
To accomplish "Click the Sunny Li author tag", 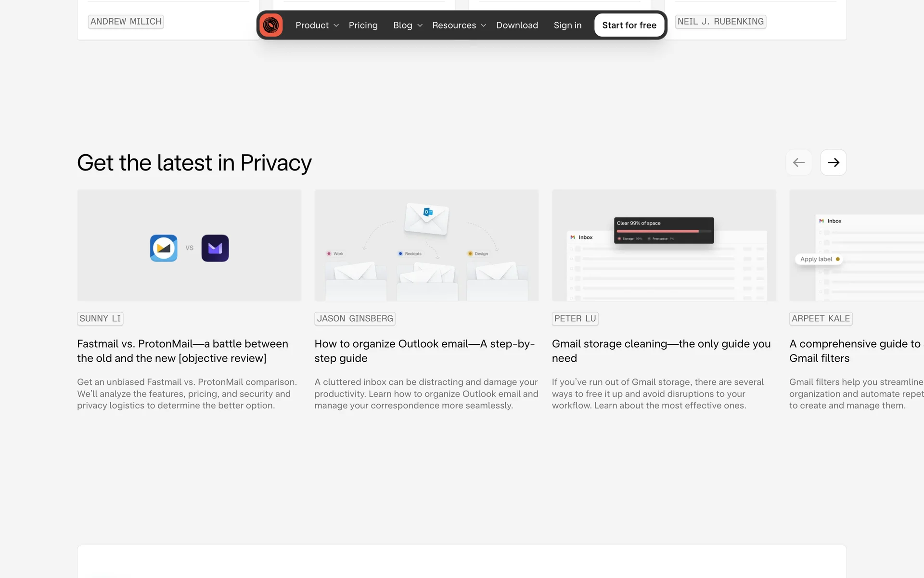I will coord(100,318).
